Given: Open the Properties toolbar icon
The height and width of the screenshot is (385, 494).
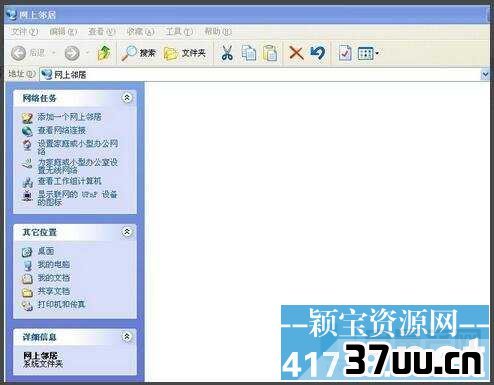Looking at the screenshot, I should pos(345,53).
